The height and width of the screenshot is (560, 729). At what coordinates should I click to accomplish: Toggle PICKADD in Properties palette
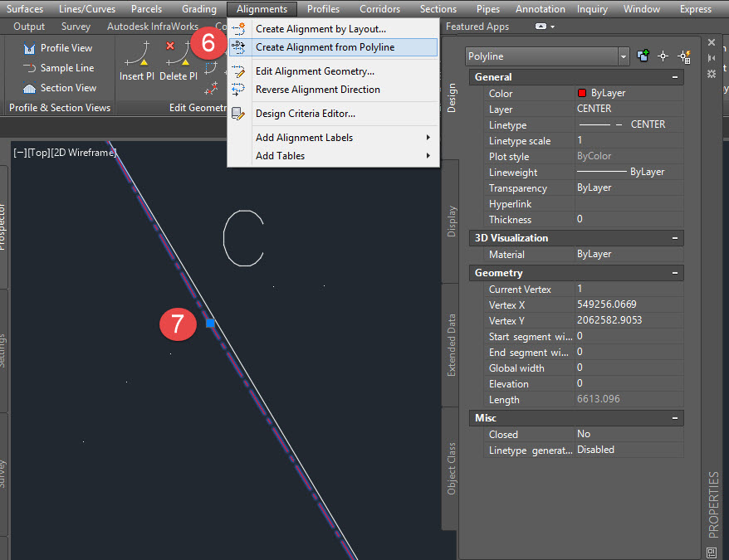click(643, 56)
